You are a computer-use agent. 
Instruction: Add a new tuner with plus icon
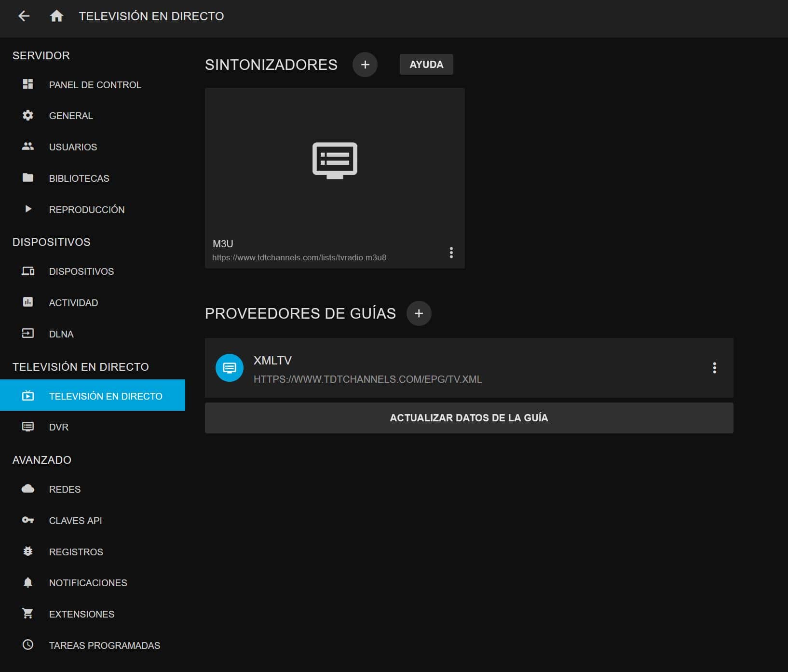pos(365,65)
